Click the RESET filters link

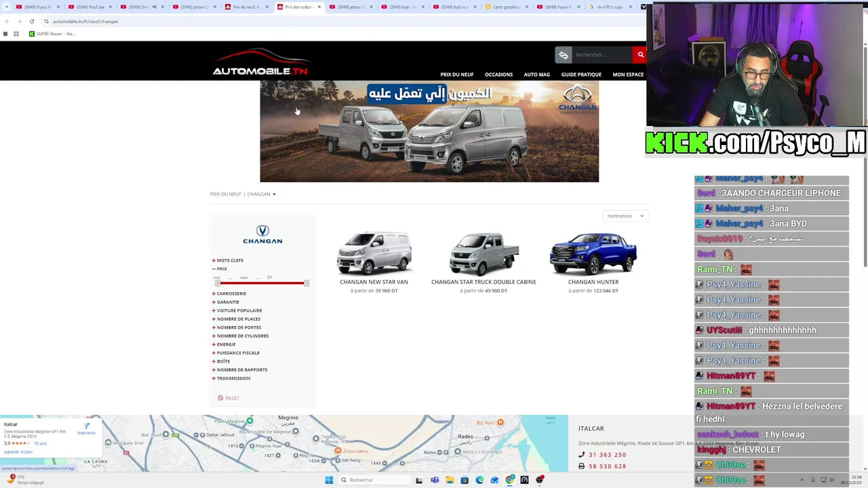pos(232,399)
